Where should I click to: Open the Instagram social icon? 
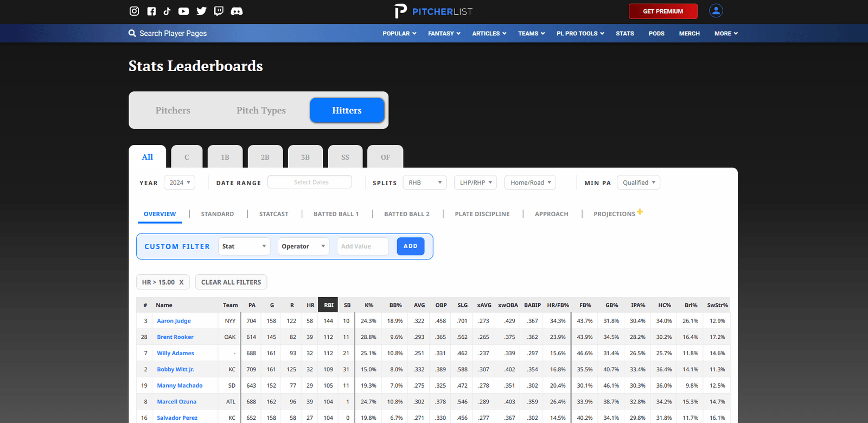(134, 11)
